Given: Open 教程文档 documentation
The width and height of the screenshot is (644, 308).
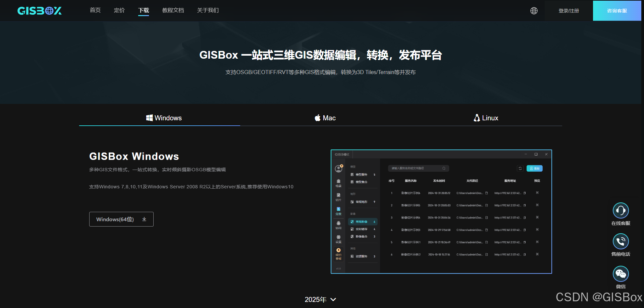Looking at the screenshot, I should (173, 10).
